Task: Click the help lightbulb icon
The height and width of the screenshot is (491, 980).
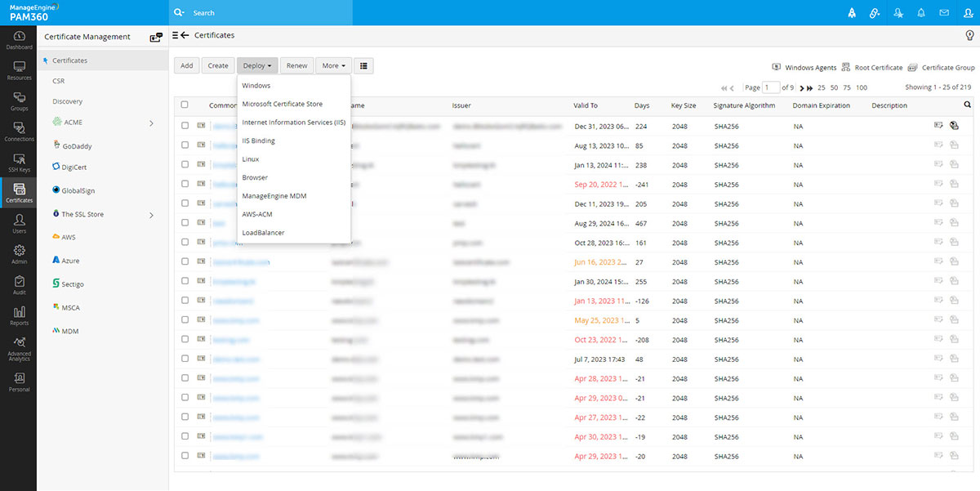Action: click(x=969, y=35)
